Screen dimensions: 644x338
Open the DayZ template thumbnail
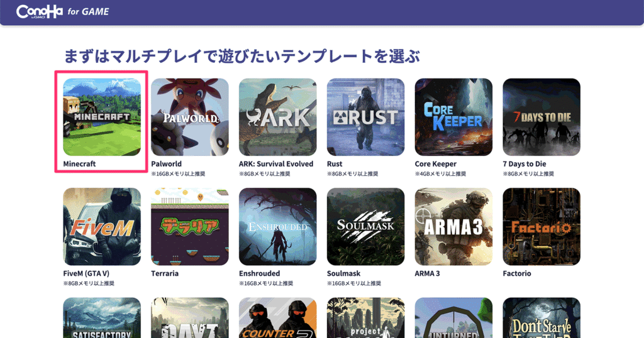(190, 318)
